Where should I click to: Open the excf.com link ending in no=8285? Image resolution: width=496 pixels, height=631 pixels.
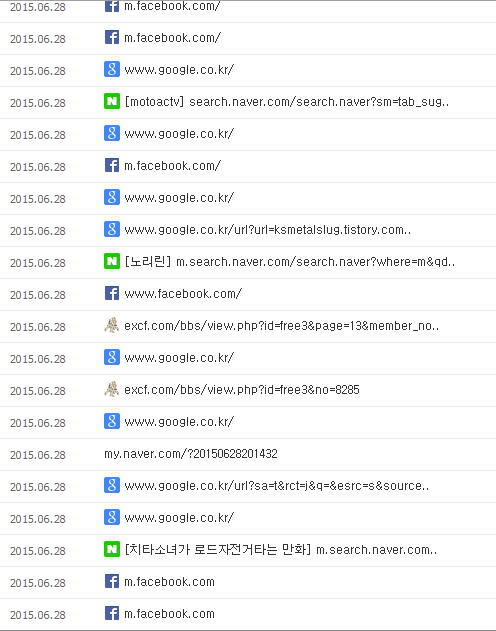(x=242, y=390)
